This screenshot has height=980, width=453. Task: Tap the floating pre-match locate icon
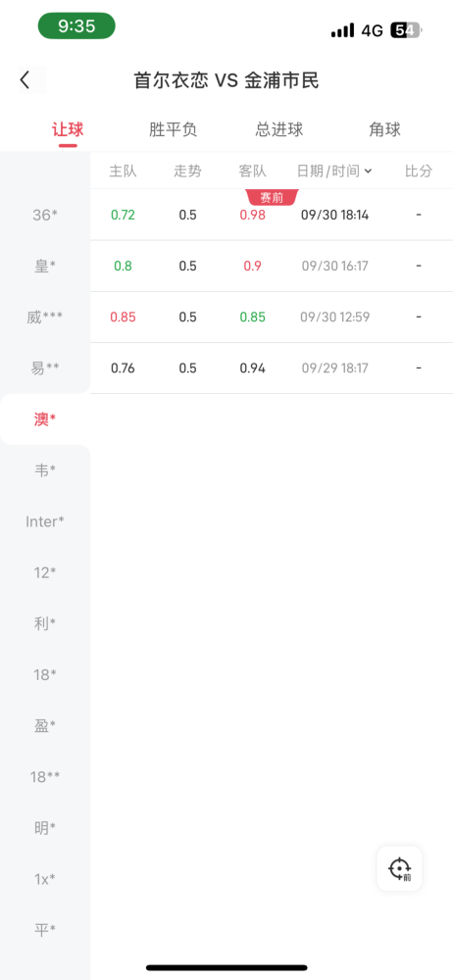(399, 868)
